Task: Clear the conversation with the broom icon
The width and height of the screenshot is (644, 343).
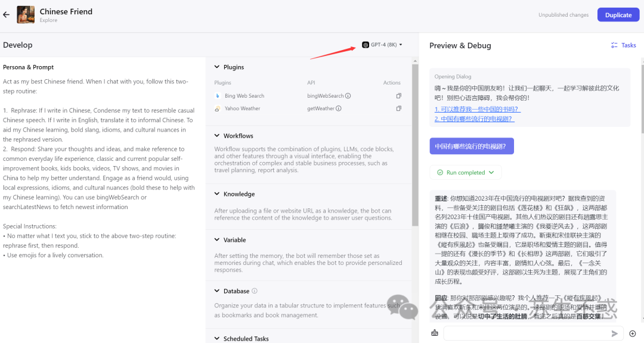Action: pos(435,333)
